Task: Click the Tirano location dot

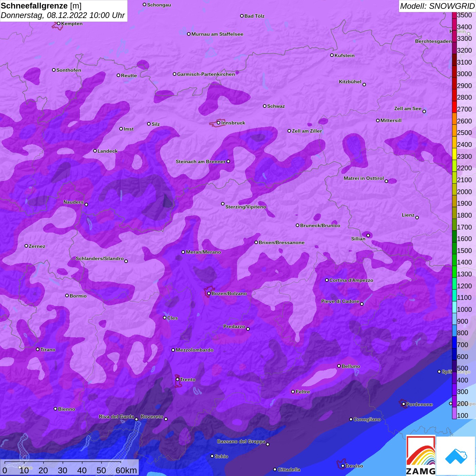Action: click(x=38, y=349)
